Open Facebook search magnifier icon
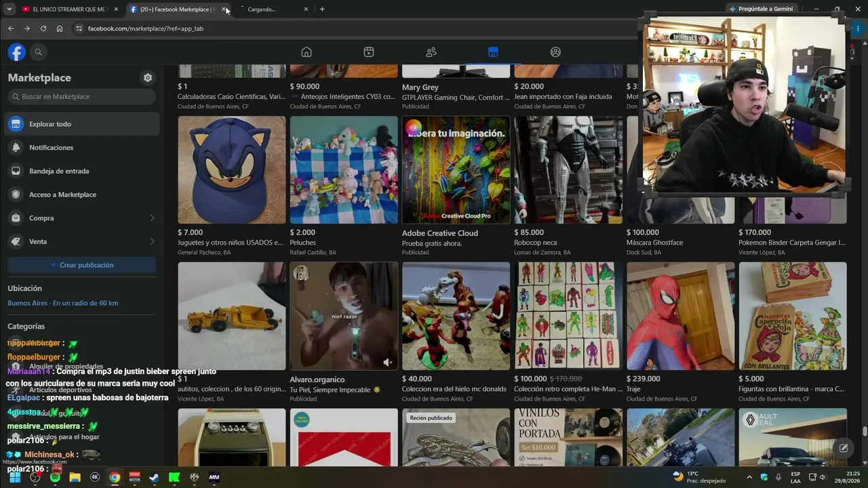The image size is (868, 488). [39, 52]
